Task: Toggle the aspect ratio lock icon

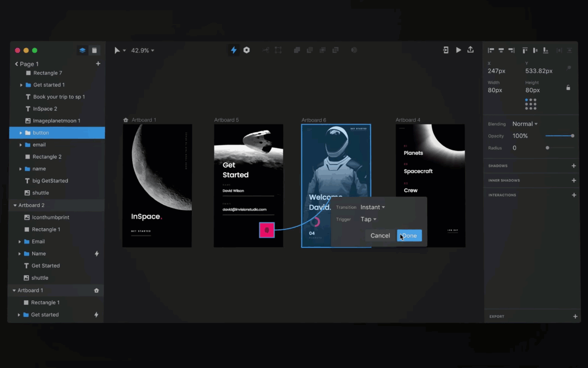Action: click(568, 87)
